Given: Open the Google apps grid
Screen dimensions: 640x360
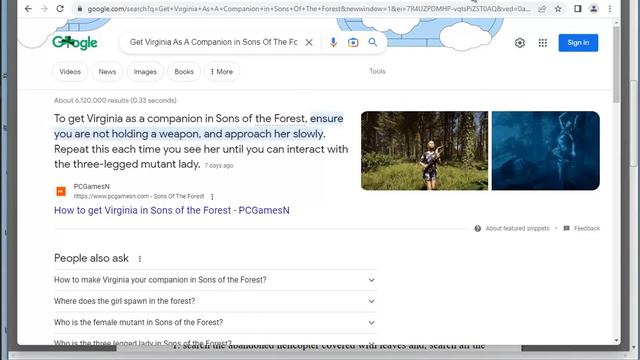Looking at the screenshot, I should 542,42.
